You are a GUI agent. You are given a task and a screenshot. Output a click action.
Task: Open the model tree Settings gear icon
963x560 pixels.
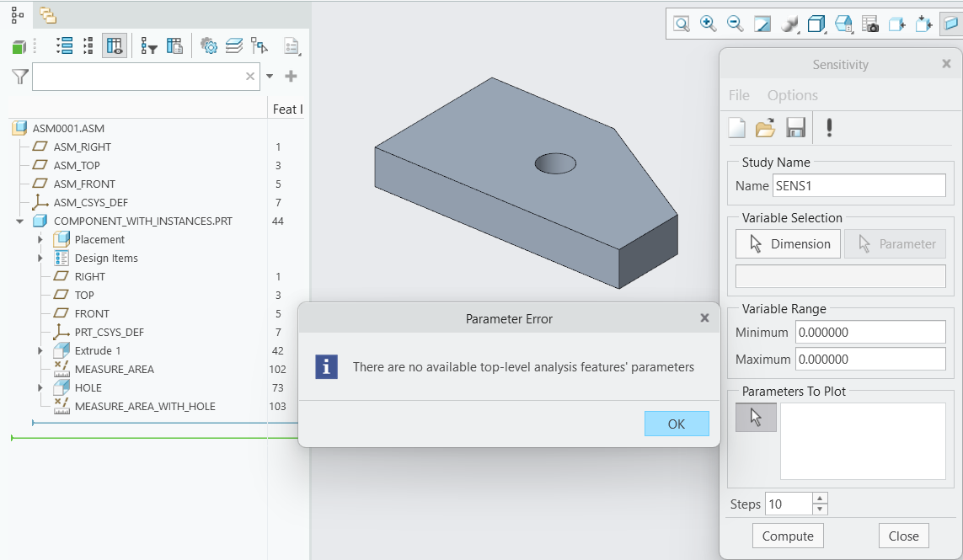point(211,46)
